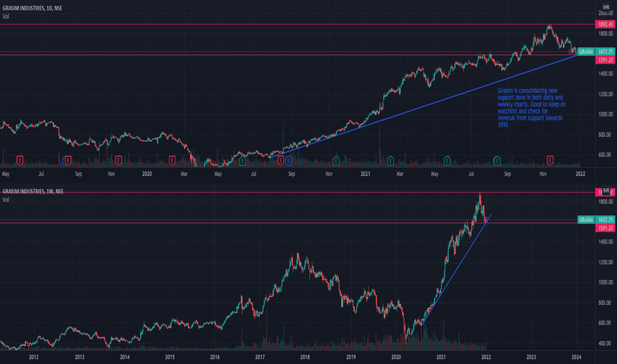Click the 2015 label on weekly time axis
617x364 pixels.
[169, 357]
